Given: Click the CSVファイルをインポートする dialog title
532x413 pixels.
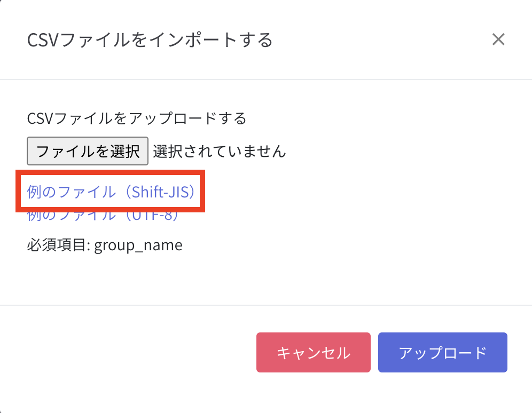Looking at the screenshot, I should (x=150, y=40).
